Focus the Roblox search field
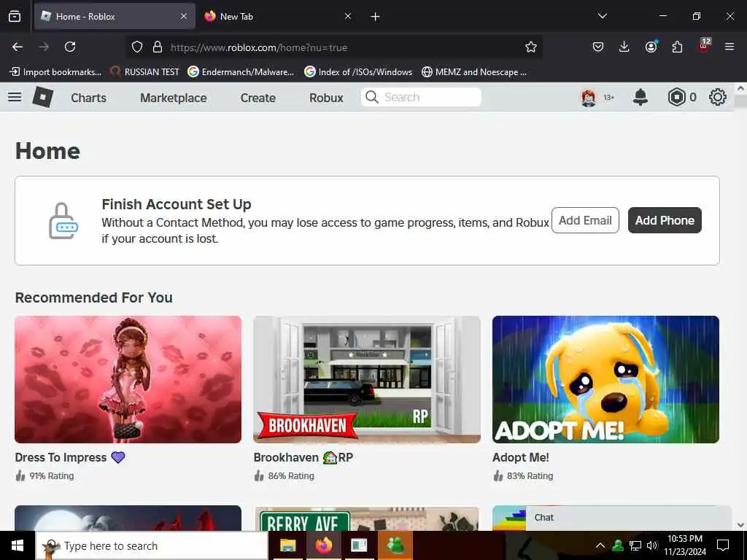747x560 pixels. point(421,97)
